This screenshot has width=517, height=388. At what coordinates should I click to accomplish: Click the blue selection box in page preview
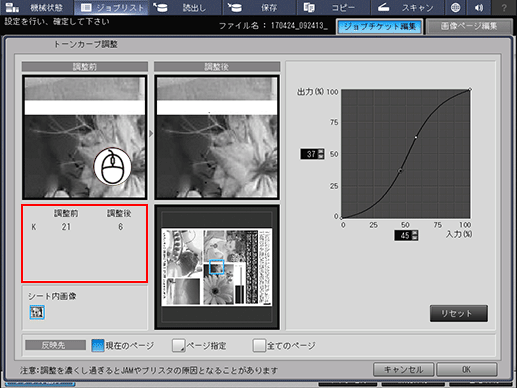point(217,267)
